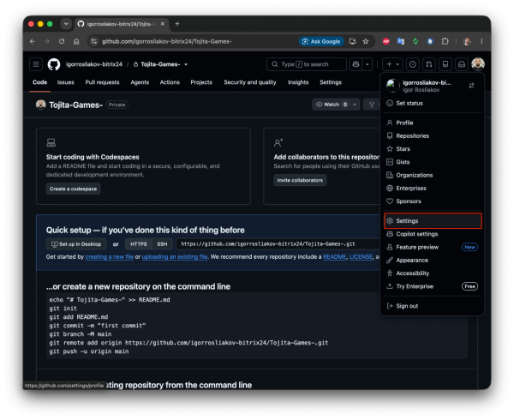Bookmark page with star icon
This screenshot has width=514, height=420.
click(366, 41)
